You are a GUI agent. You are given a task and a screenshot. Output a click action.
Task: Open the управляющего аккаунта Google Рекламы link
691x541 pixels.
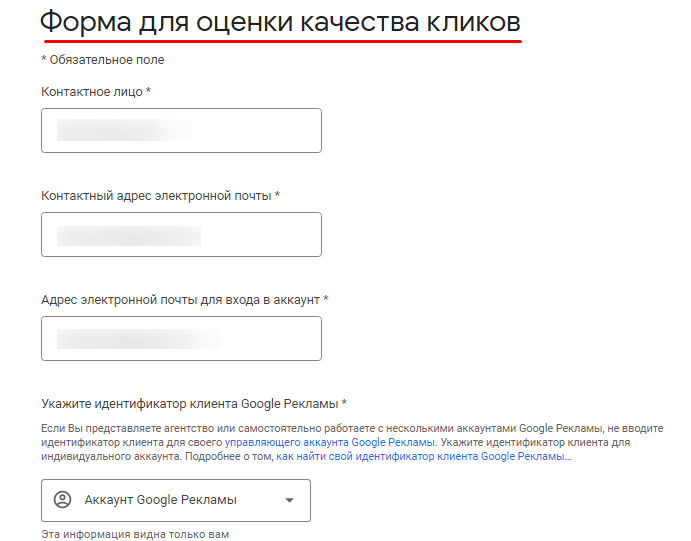(x=330, y=442)
